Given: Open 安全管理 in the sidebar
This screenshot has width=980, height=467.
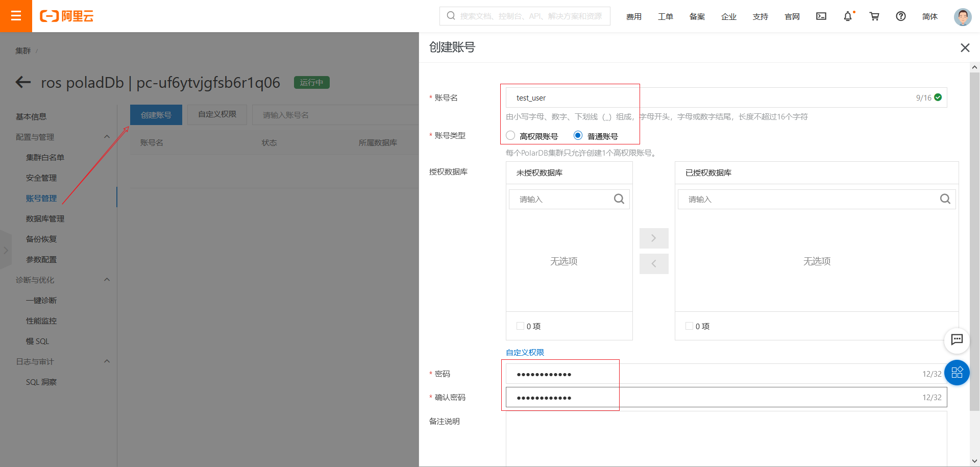Looking at the screenshot, I should click(41, 178).
